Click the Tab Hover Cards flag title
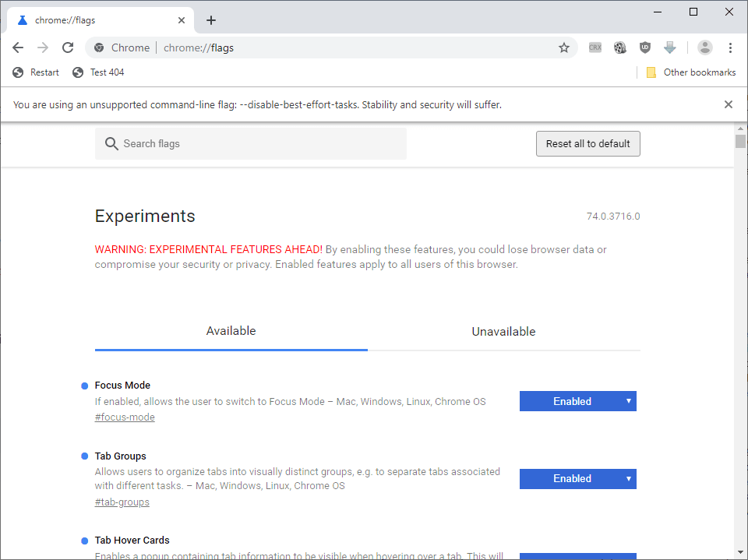Screen dimensions: 748x560 coord(132,540)
